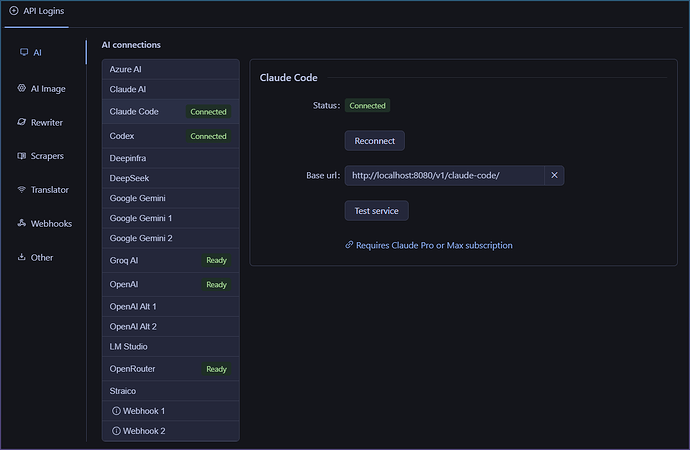Select Webhook 2 entry
Image resolution: width=690 pixels, height=450 pixels.
pos(171,431)
